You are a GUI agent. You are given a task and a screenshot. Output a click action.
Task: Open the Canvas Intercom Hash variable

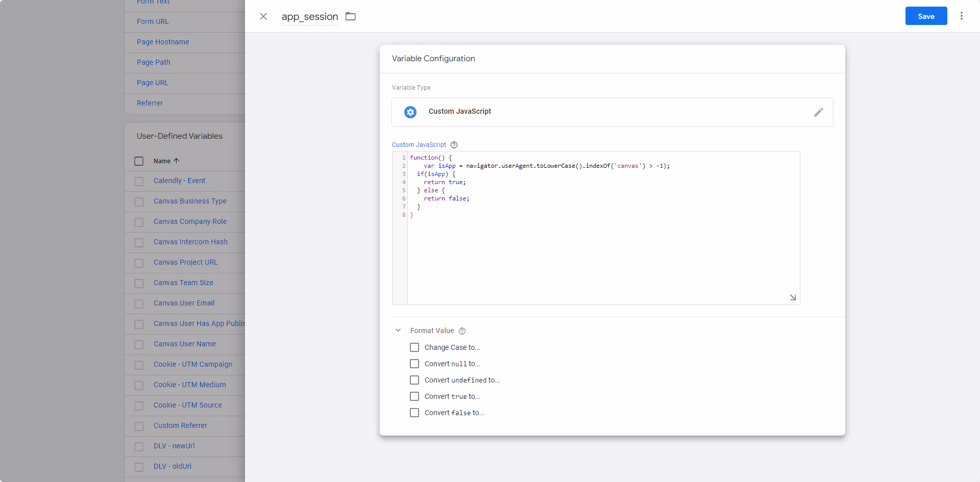tap(190, 242)
